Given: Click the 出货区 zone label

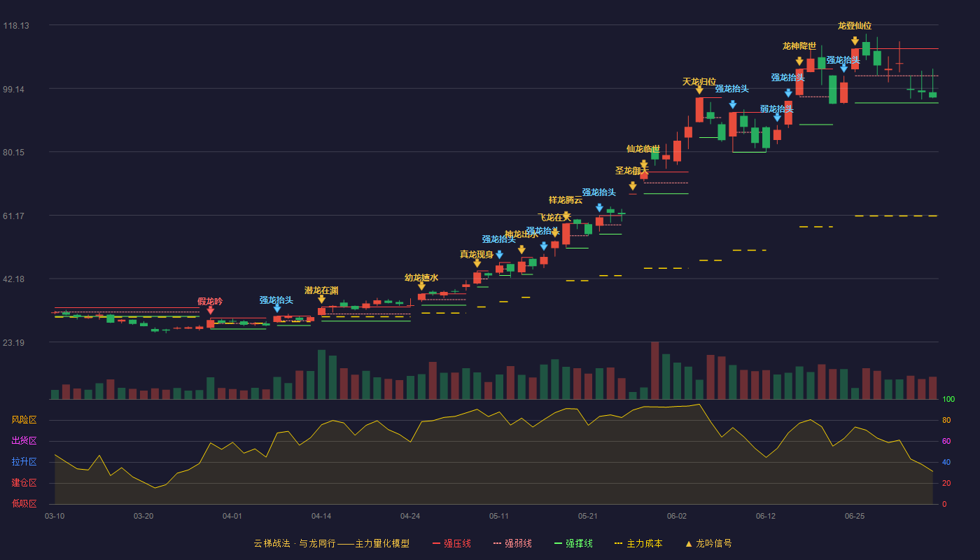Looking at the screenshot, I should coord(24,441).
